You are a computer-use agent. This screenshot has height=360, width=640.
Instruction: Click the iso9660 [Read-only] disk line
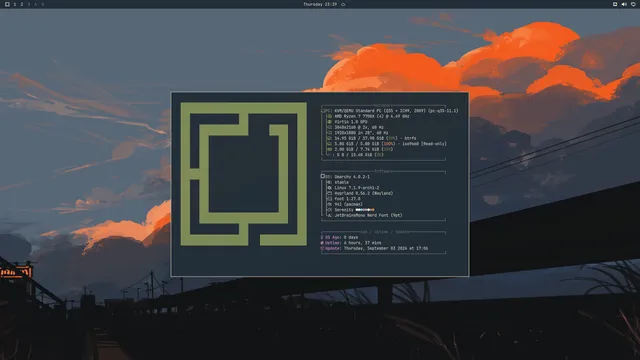[x=390, y=144]
